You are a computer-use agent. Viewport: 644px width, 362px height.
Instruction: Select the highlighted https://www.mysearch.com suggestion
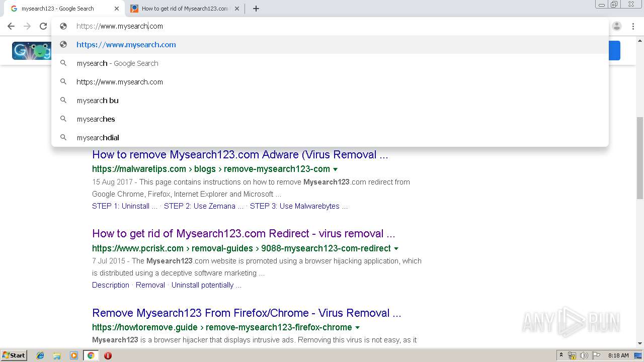[330, 45]
